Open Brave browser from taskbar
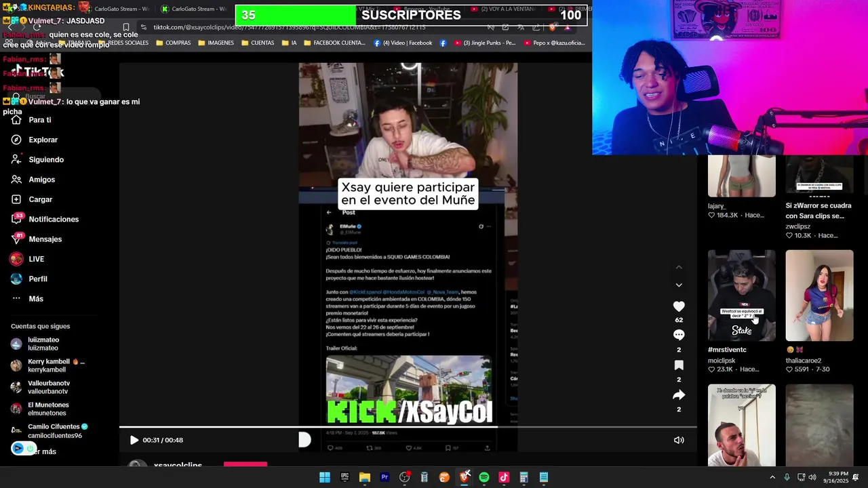The height and width of the screenshot is (488, 868). (x=465, y=477)
